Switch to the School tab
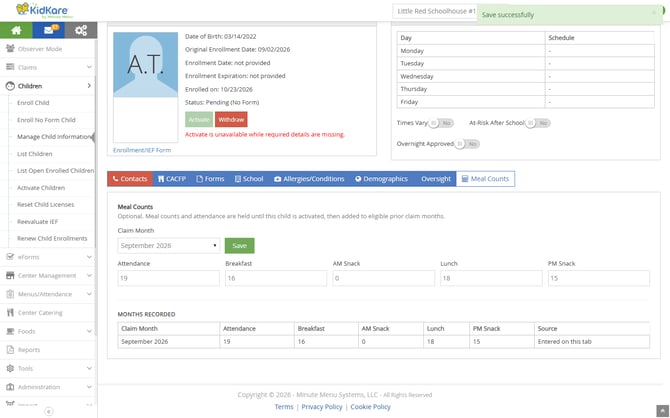This screenshot has height=418, width=670. point(249,179)
